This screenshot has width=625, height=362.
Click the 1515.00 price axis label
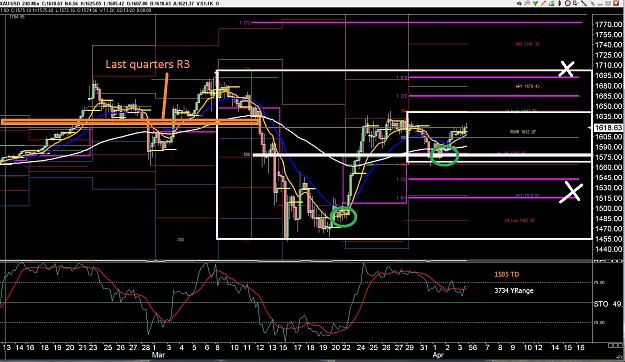609,198
